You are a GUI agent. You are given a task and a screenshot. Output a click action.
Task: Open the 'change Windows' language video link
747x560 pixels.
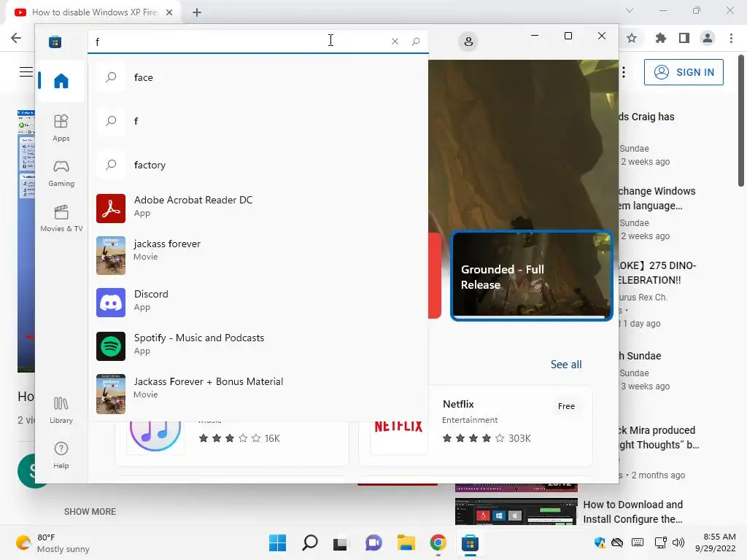(657, 198)
